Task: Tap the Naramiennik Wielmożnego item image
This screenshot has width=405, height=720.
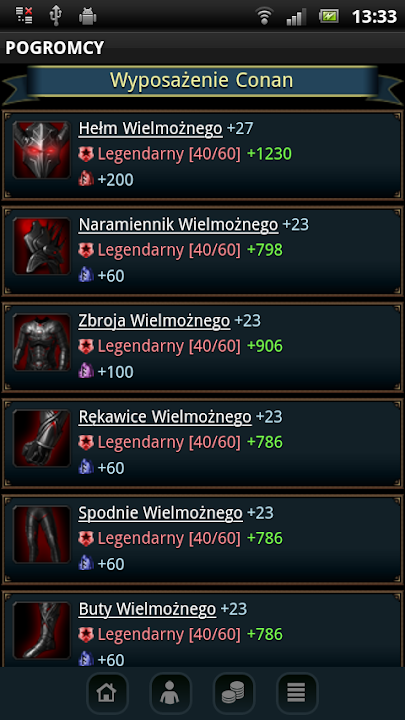Action: click(x=42, y=246)
